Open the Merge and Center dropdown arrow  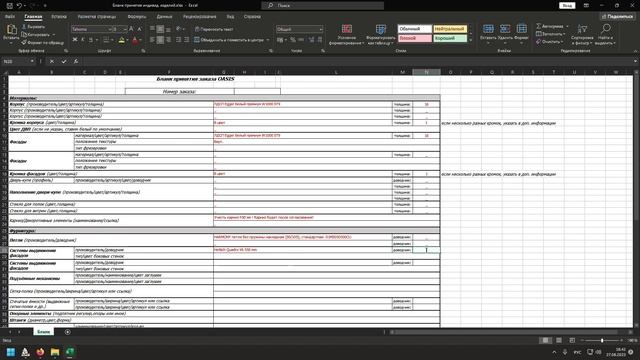pos(268,40)
